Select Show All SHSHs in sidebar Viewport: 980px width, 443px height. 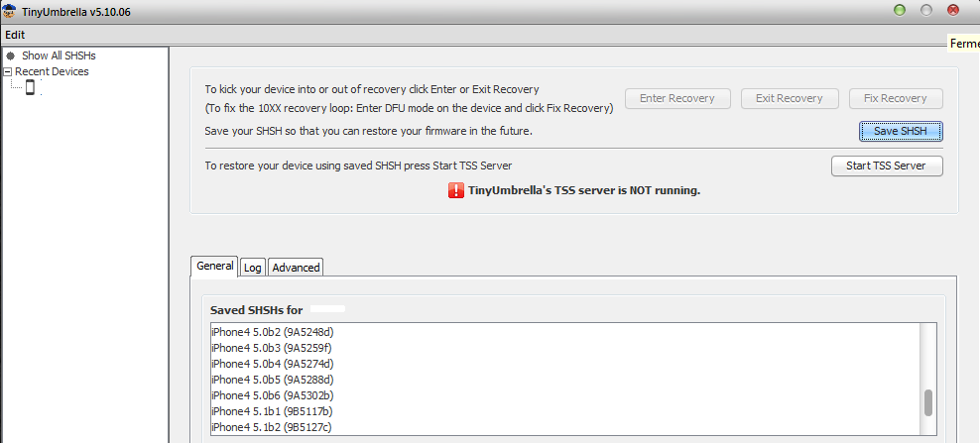(x=59, y=55)
